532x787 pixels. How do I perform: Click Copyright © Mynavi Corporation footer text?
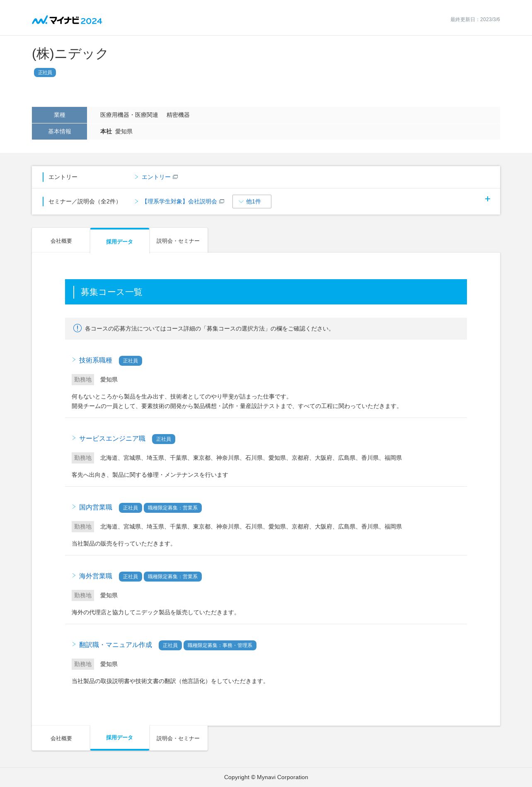(x=266, y=777)
